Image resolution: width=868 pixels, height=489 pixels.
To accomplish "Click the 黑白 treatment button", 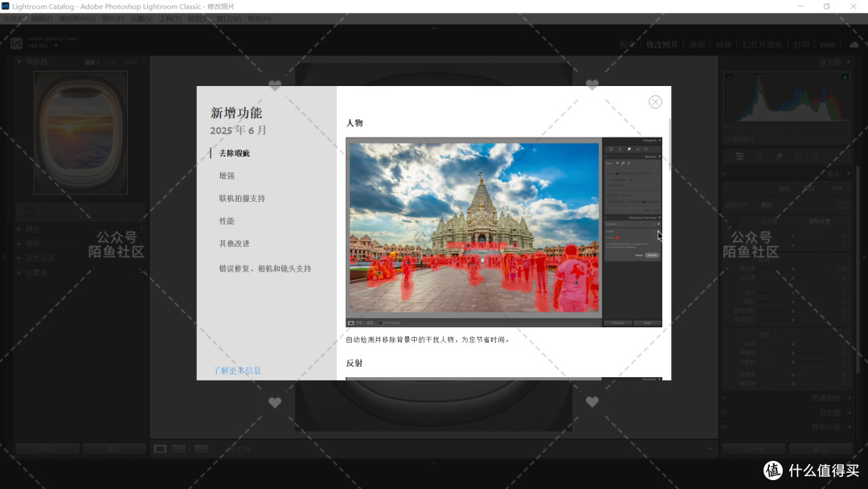I will [809, 188].
